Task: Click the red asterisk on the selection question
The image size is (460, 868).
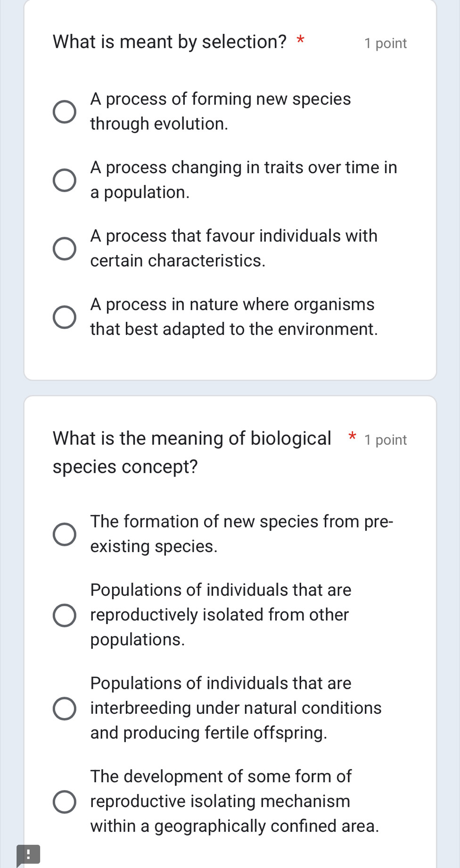Action: (301, 41)
